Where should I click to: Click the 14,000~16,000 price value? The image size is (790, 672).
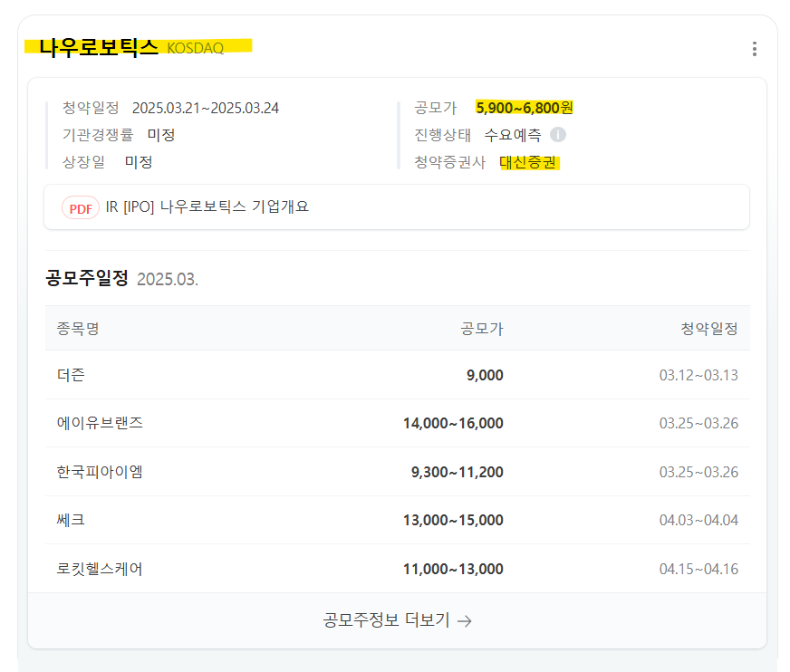453,423
